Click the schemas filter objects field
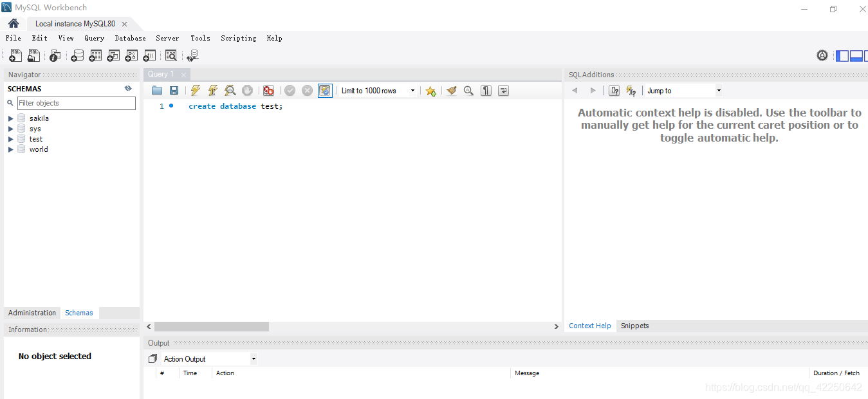Image resolution: width=868 pixels, height=399 pixels. [76, 103]
